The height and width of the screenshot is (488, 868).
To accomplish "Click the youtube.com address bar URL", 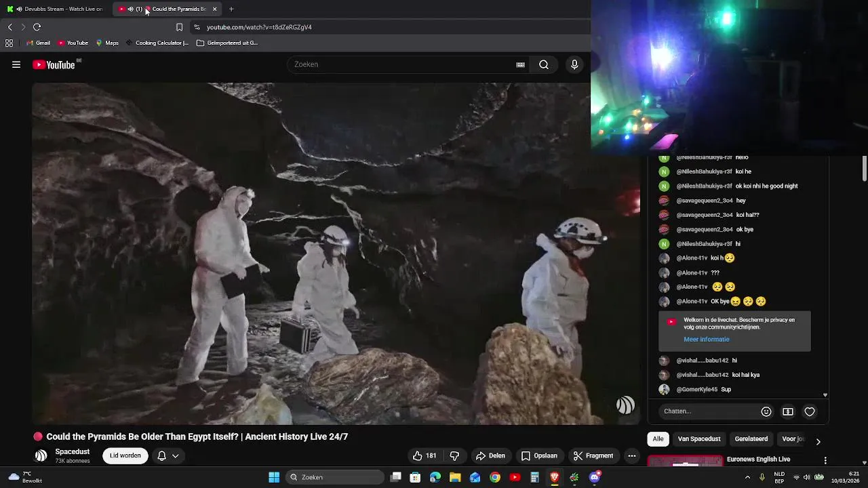I will coord(259,27).
